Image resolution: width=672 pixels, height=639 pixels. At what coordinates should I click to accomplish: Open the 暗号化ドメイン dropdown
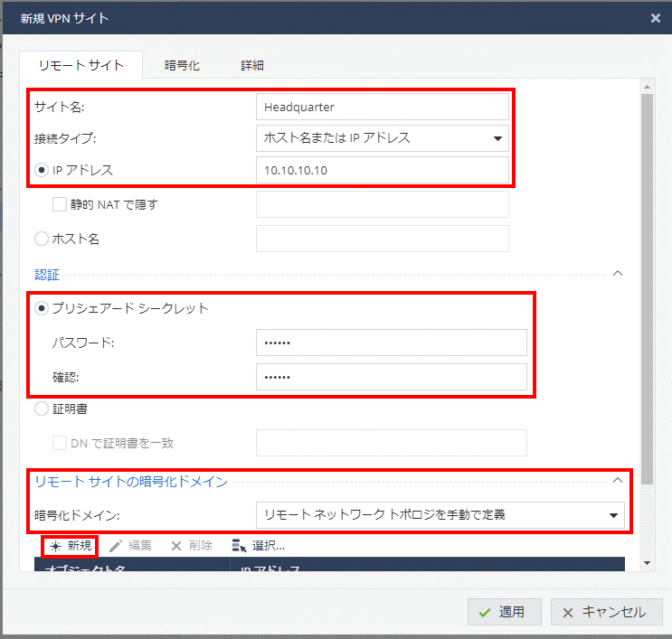click(440, 515)
